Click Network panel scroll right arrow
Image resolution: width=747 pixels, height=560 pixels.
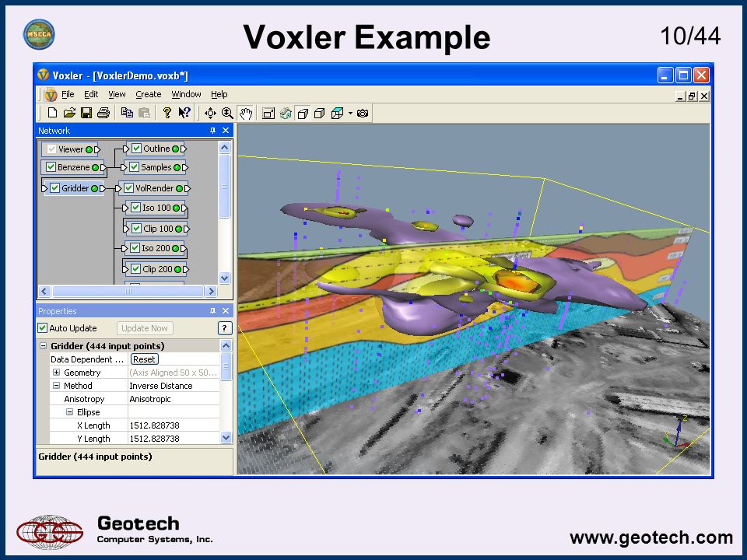coord(211,292)
